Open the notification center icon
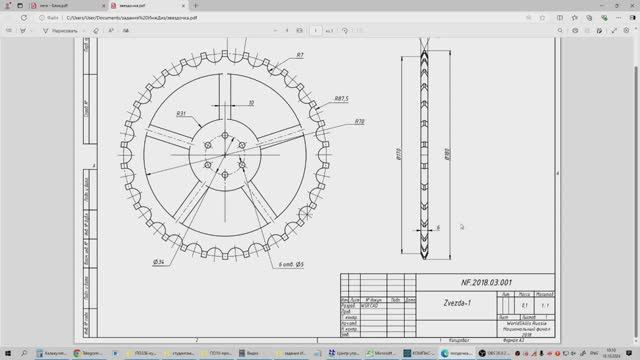640x360 pixels. (x=629, y=353)
